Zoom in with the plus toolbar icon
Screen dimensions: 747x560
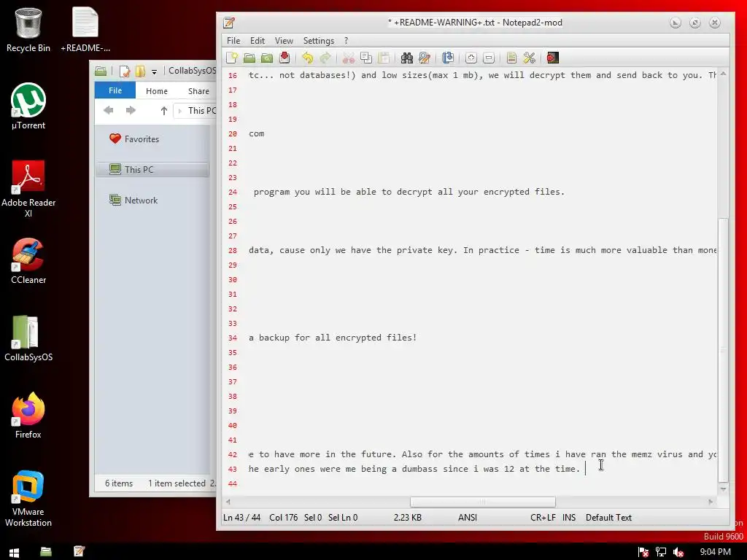pos(471,58)
